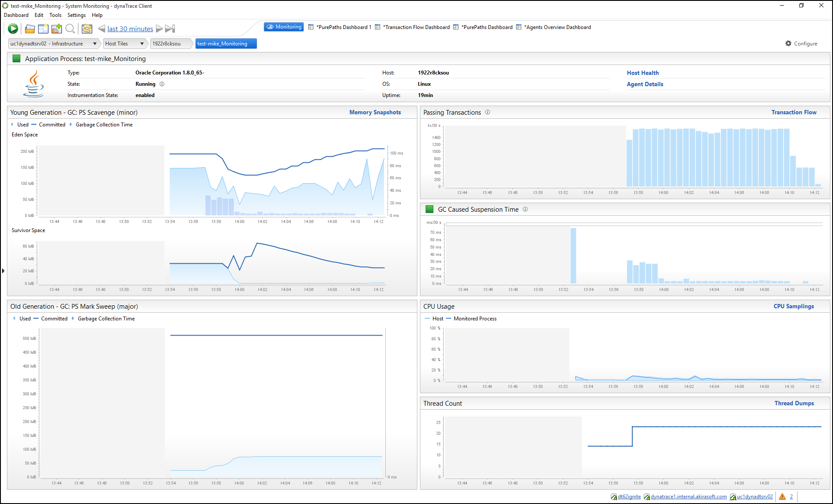The width and height of the screenshot is (833, 504).
Task: Jump to latest timeframe end arrow
Action: 170,29
